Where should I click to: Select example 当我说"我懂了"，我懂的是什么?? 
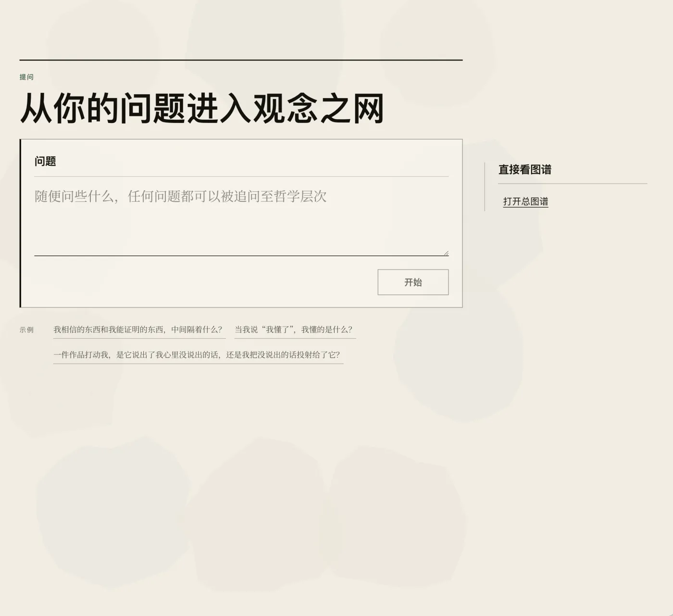[x=295, y=330]
